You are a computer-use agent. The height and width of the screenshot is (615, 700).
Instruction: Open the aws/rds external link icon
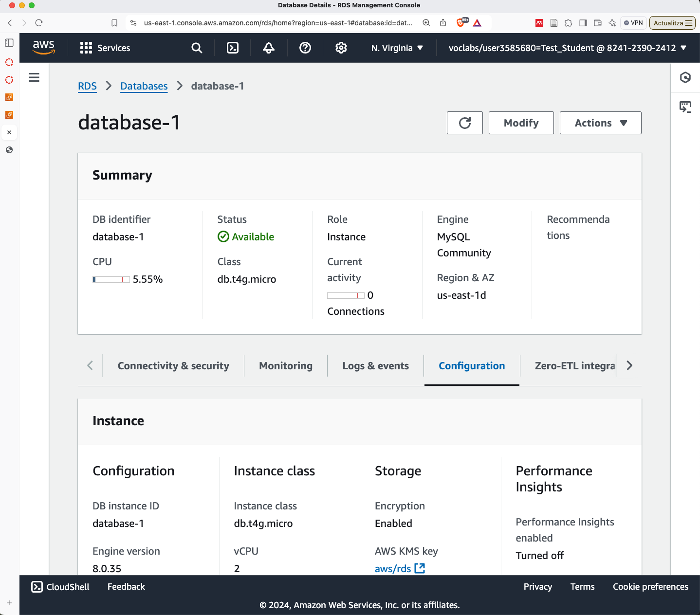(x=420, y=568)
